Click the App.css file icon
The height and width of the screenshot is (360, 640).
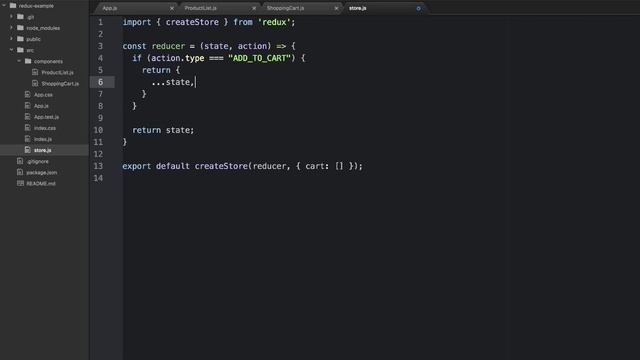tap(28, 94)
